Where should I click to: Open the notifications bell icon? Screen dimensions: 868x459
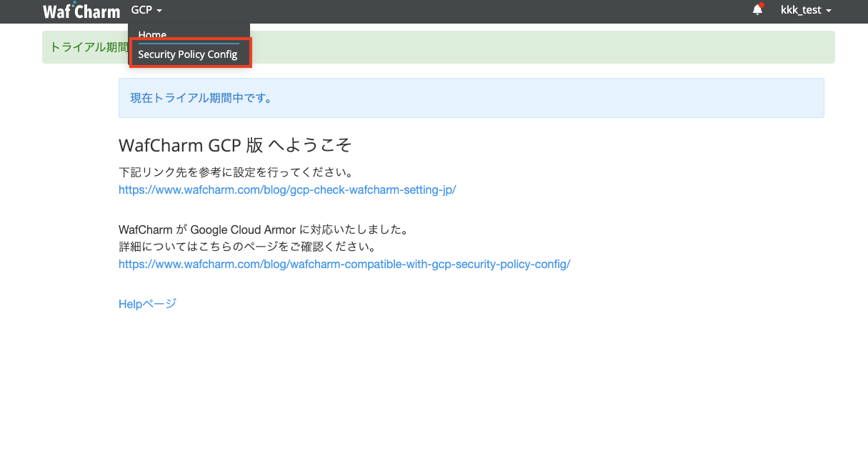click(757, 11)
